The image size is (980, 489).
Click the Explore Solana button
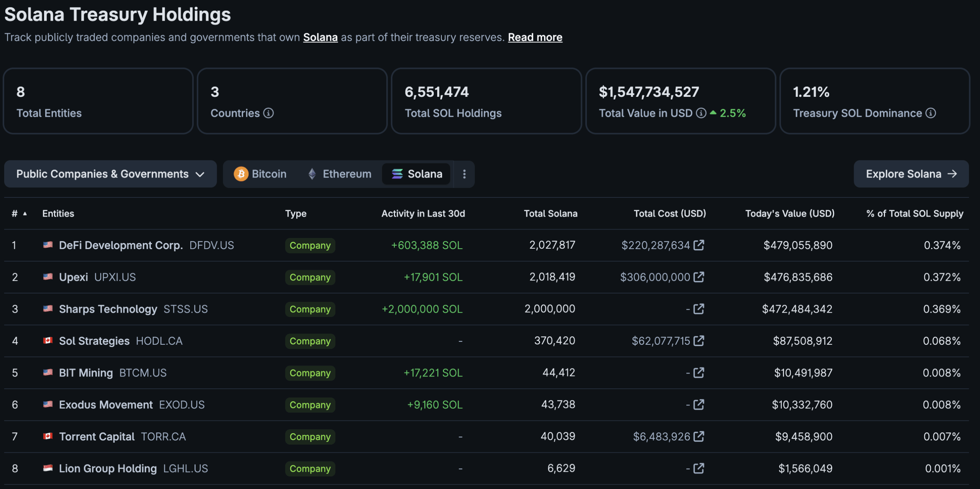(911, 174)
